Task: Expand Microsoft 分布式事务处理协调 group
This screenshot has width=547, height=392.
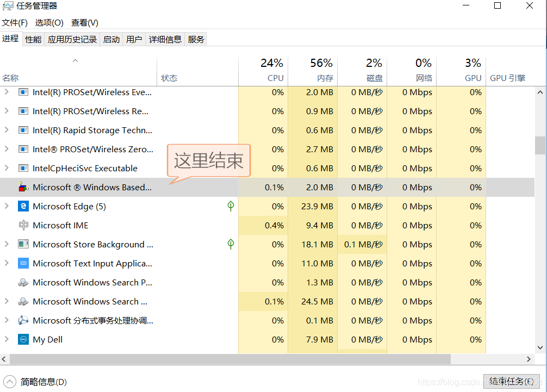Action: click(x=7, y=320)
